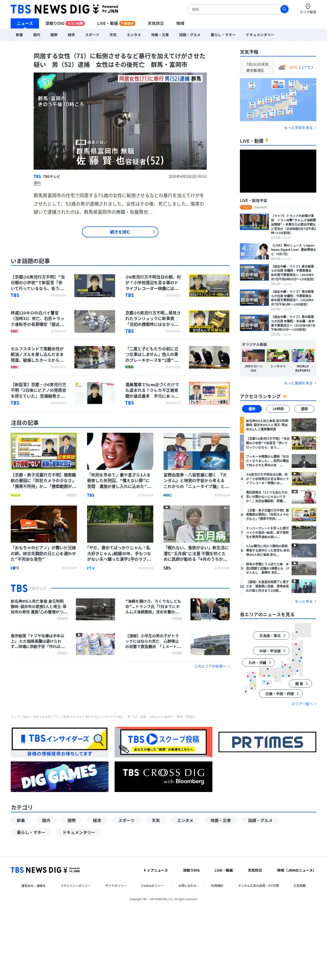Select 週間 ranking filter
This screenshot has height=980, width=327.
(304, 409)
